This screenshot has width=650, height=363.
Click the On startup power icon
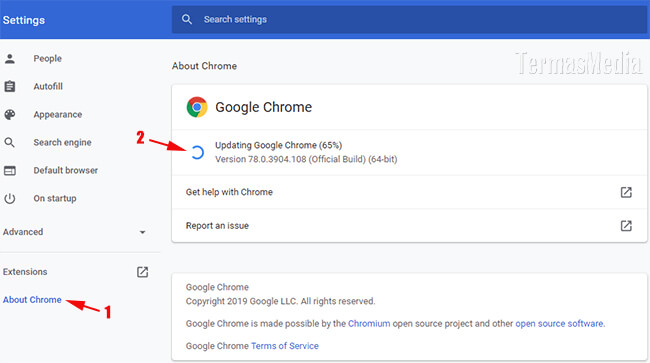click(10, 198)
